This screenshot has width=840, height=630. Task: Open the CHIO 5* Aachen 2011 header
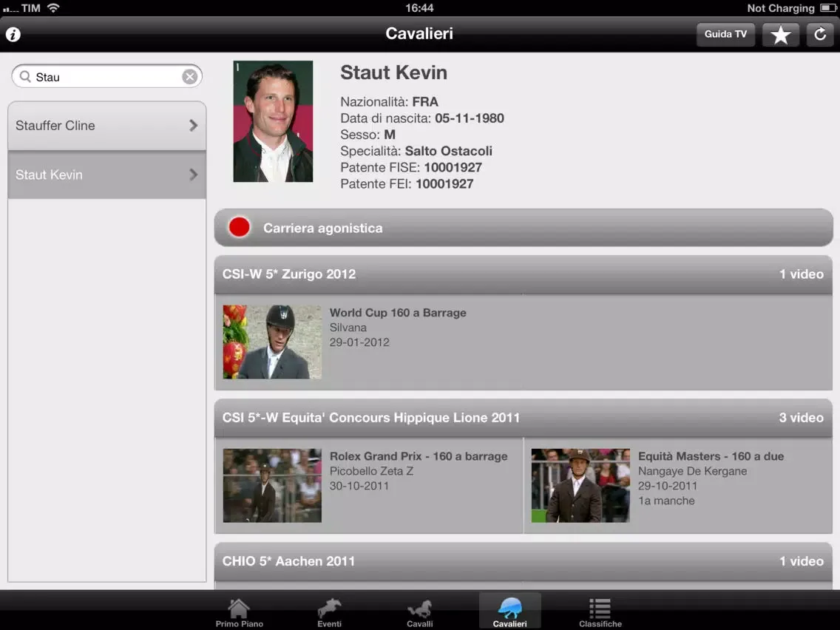pos(523,561)
